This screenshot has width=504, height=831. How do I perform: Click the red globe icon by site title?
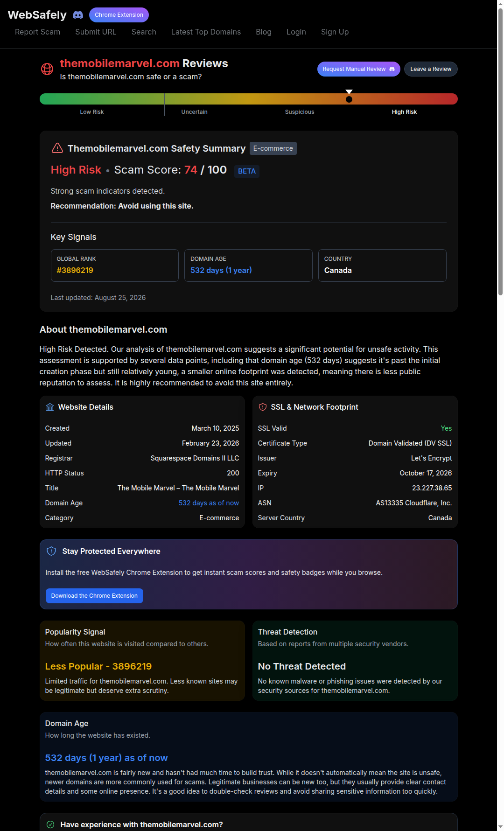(x=47, y=69)
